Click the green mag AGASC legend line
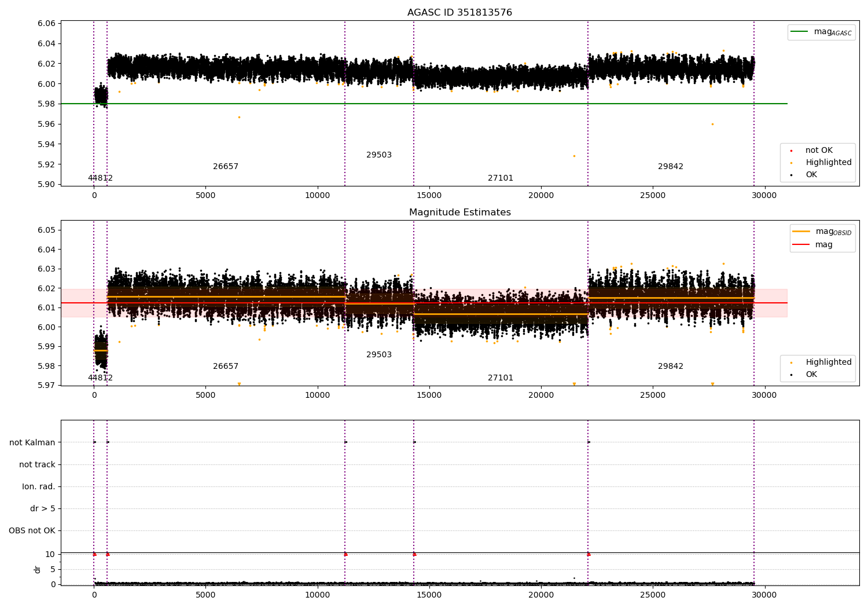868x608 pixels. (799, 32)
